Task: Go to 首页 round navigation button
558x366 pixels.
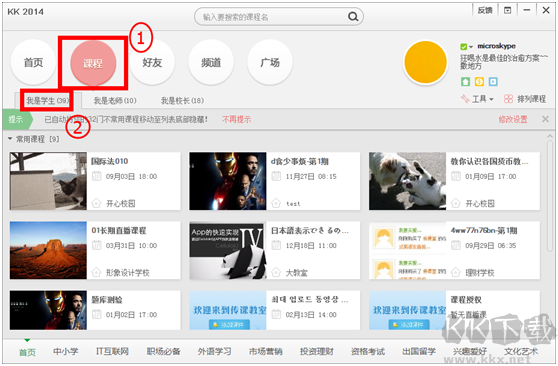Action: tap(33, 63)
